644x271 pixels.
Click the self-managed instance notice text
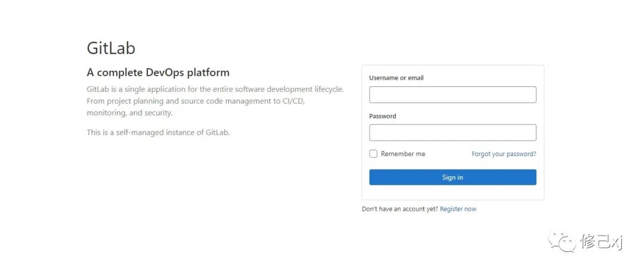(x=158, y=132)
